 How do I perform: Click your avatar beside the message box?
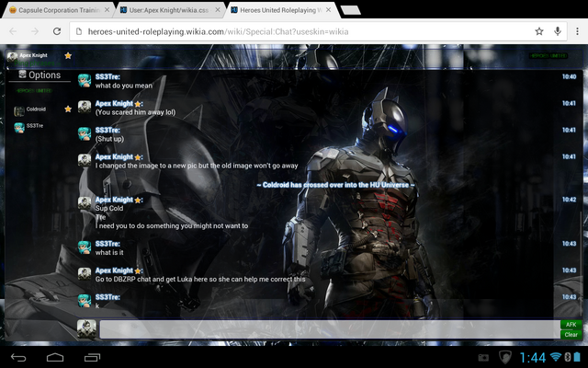(86, 329)
